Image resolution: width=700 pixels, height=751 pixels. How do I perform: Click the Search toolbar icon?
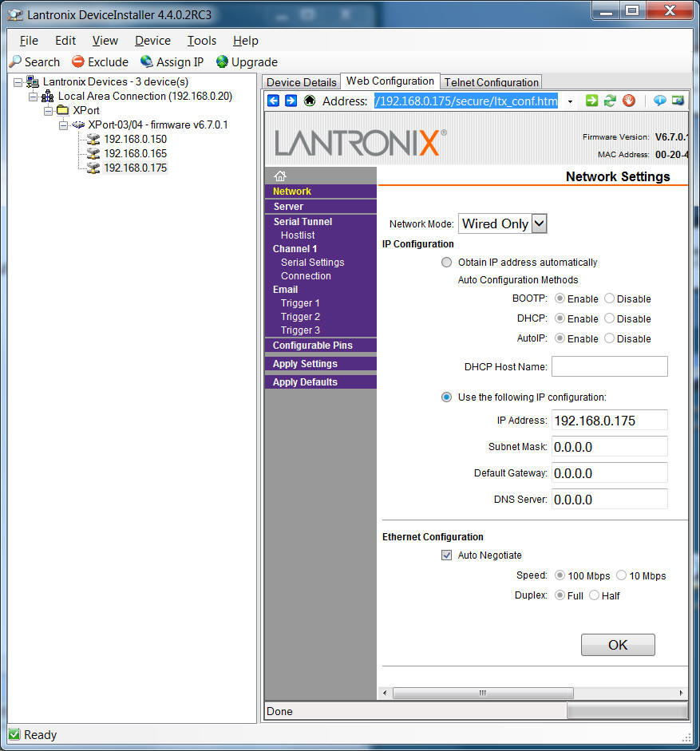point(15,61)
